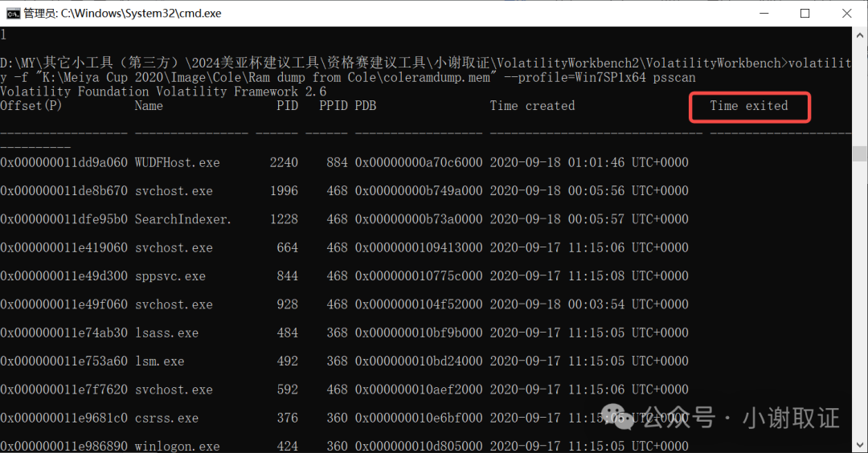The image size is (868, 453).
Task: Click process name 'WUDFHost.exe'
Action: coord(177,162)
